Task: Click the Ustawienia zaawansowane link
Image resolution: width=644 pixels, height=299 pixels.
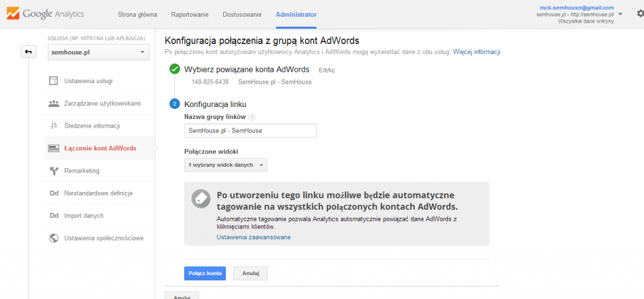Action: [253, 237]
